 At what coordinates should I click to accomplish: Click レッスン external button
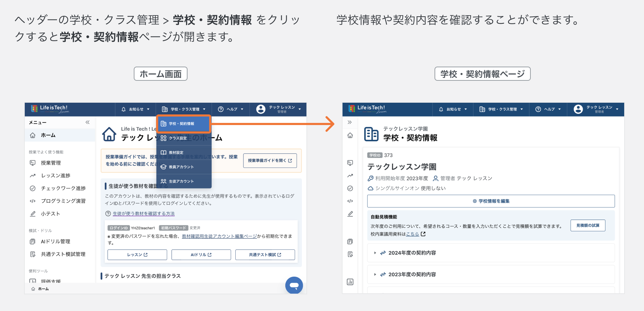pos(137,255)
